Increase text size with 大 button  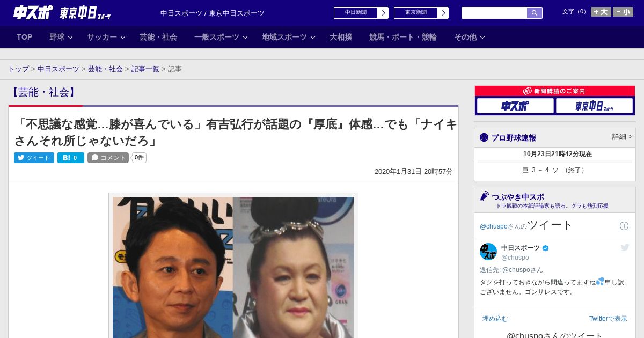[x=601, y=12]
